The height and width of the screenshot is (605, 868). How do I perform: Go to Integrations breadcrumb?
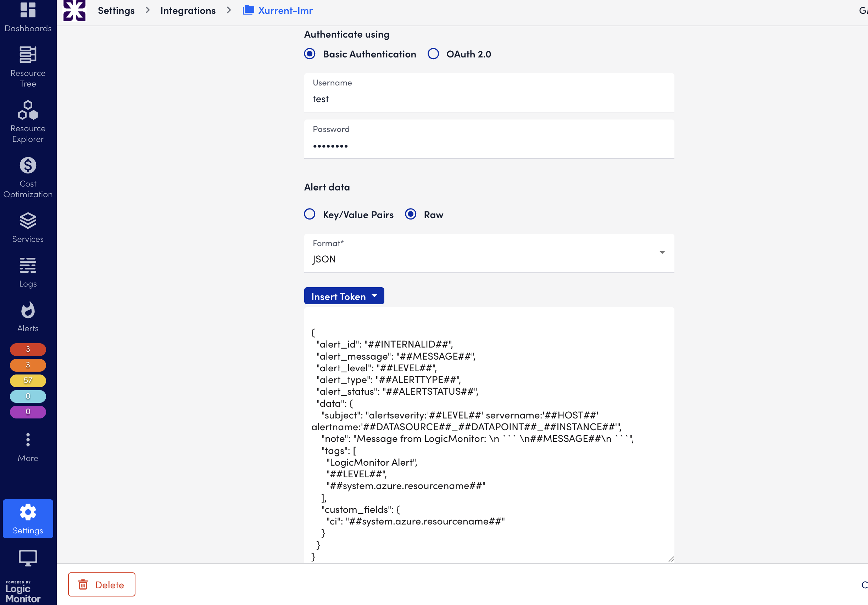[188, 11]
